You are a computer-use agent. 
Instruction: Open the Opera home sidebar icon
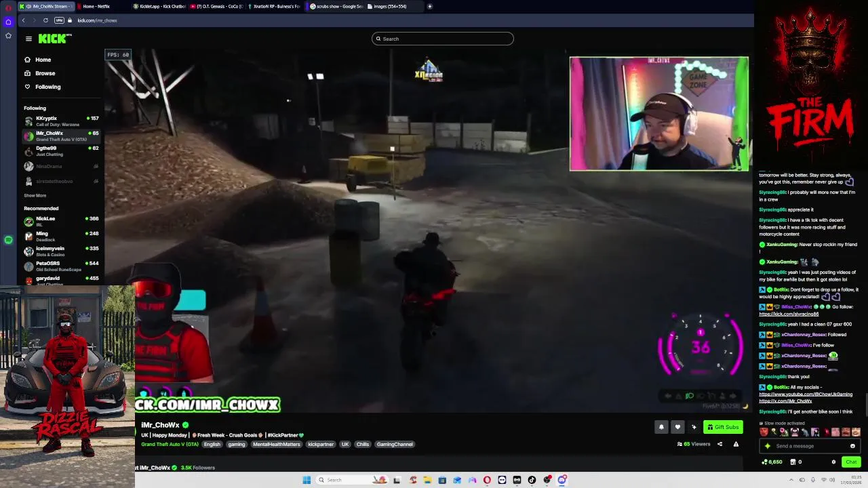coord(8,22)
